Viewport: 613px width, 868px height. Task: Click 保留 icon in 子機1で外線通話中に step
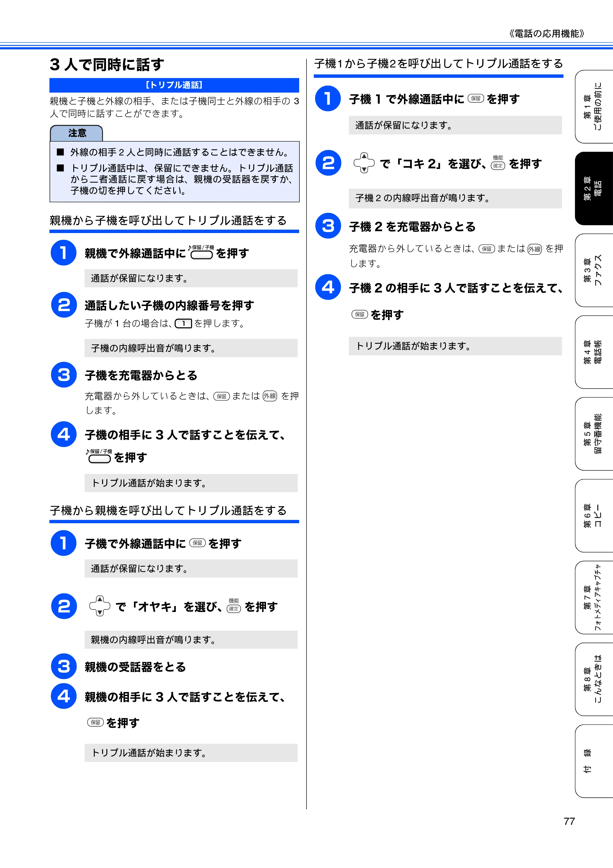(476, 98)
